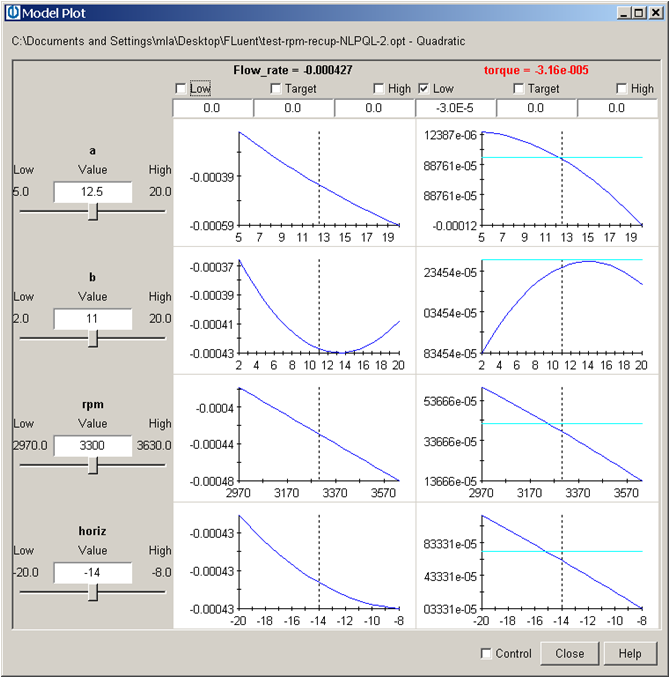
Task: Check the Target box for Flow_rate
Action: (277, 89)
